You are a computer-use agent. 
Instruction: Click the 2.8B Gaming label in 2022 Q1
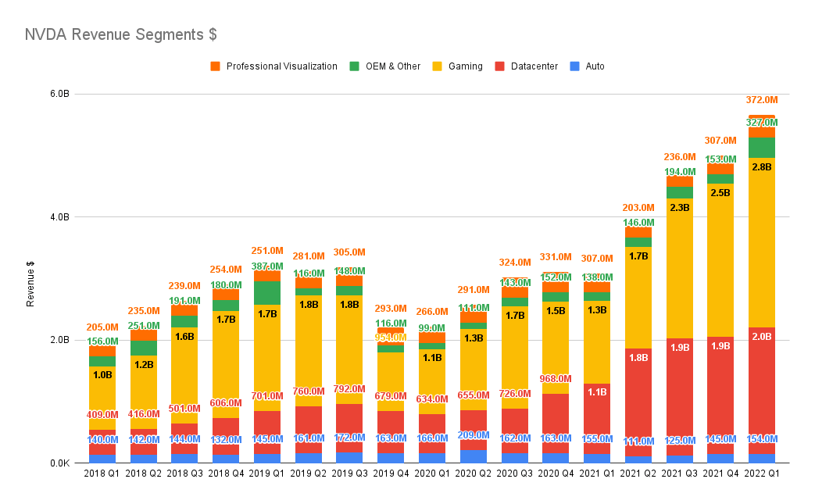(x=762, y=167)
